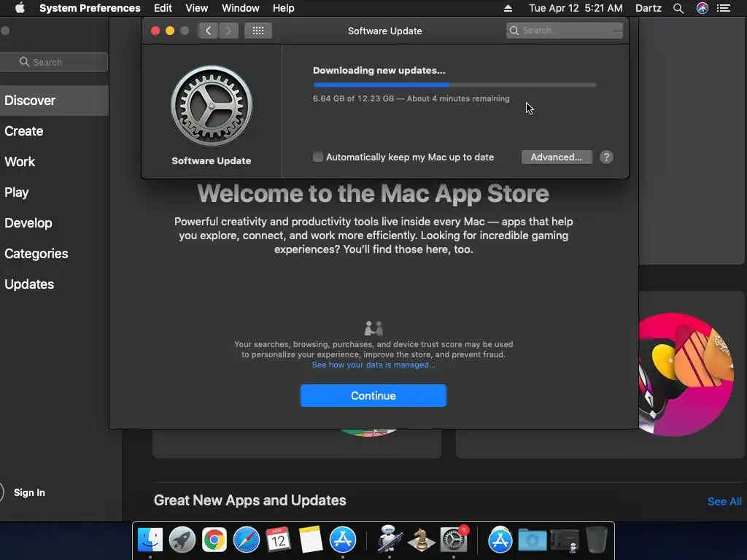
Task: Open the Advanced... options
Action: click(557, 157)
